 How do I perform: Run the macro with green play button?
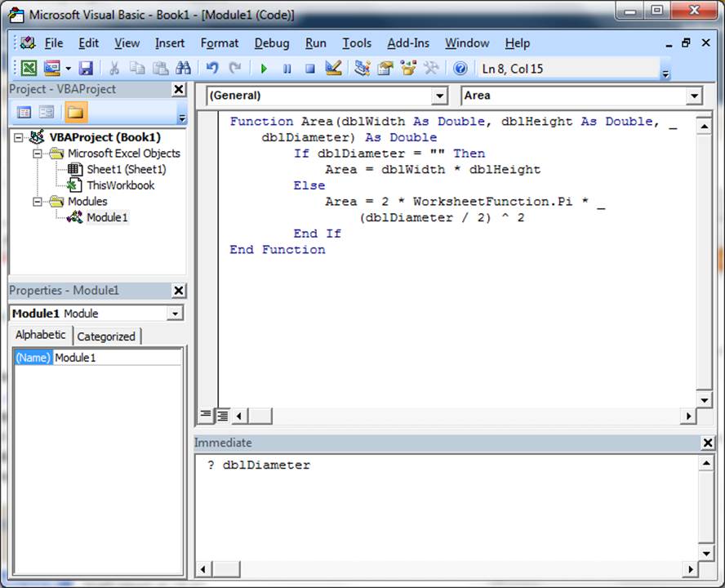click(264, 69)
